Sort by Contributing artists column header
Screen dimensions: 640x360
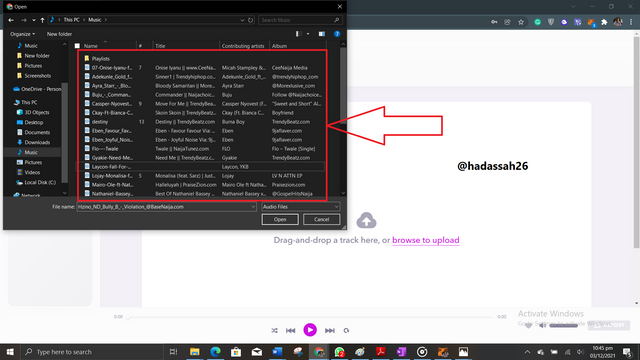click(244, 46)
